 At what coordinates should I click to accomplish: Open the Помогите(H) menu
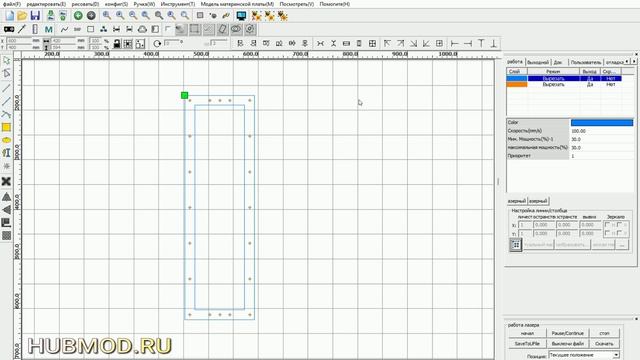coord(335,4)
